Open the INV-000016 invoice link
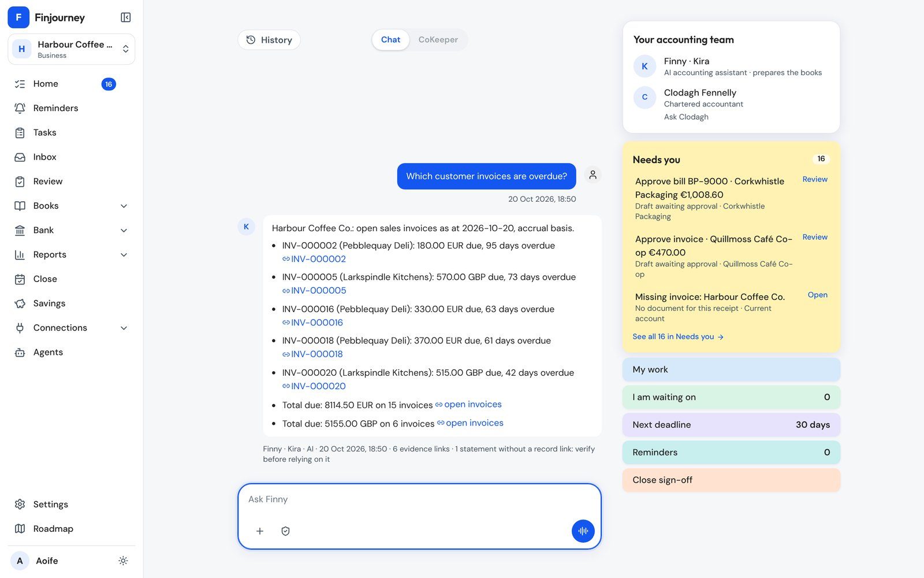Screen dimensions: 924x578 coord(313,323)
